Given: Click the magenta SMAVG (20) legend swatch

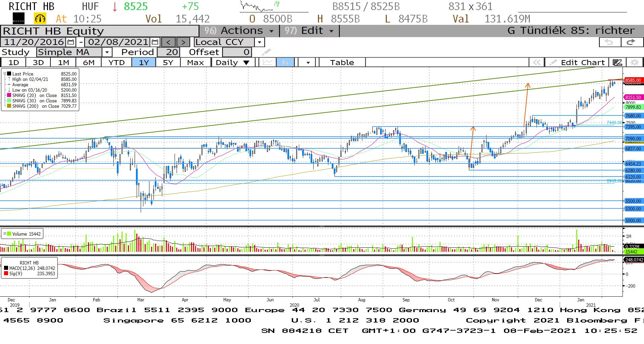Looking at the screenshot, I should pyautogui.click(x=9, y=95).
